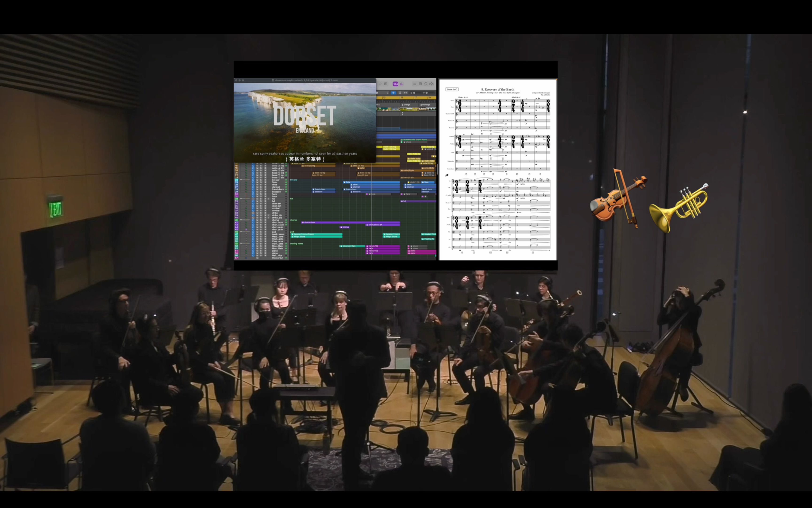The height and width of the screenshot is (508, 812).
Task: Mute the flute track
Action: coord(257,183)
